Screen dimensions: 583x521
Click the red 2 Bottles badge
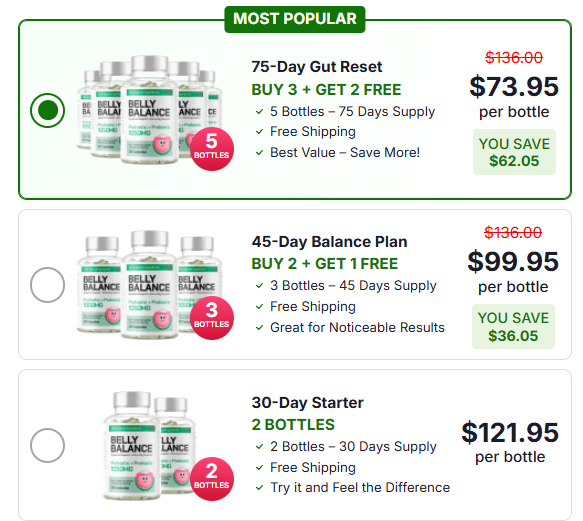212,479
